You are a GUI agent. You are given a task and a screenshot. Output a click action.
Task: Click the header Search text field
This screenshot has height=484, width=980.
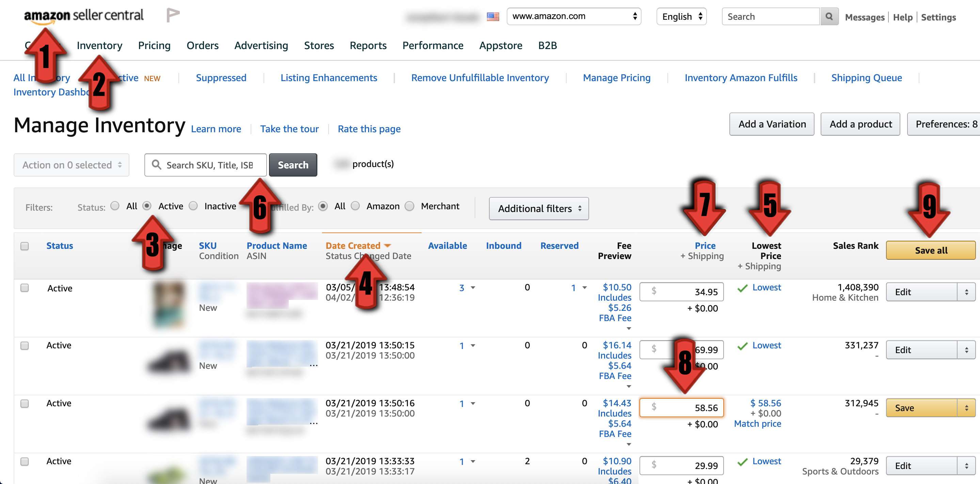[x=771, y=17]
